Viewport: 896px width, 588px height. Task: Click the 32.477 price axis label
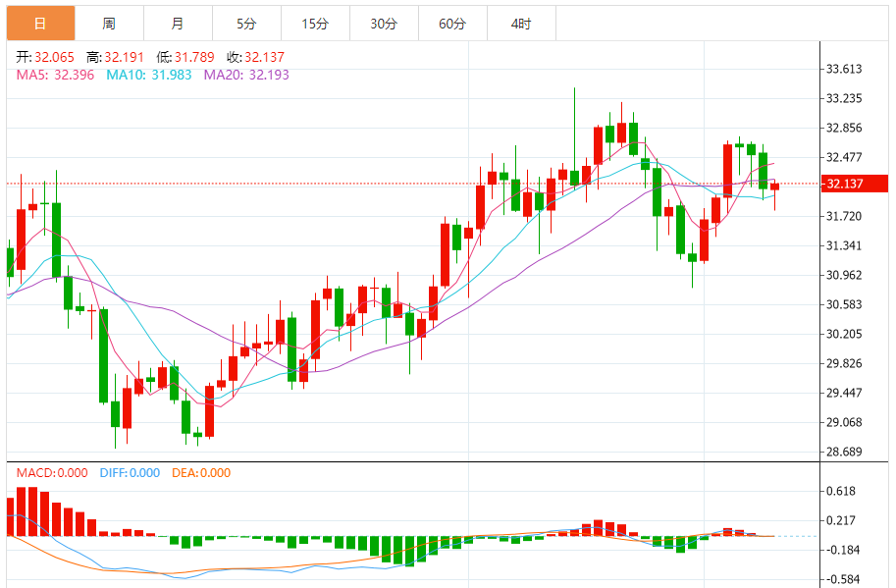[x=844, y=157]
